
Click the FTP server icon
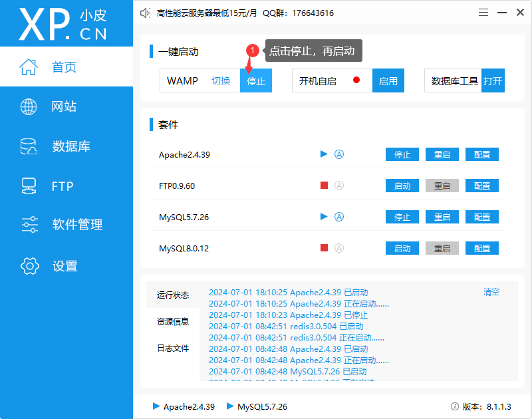[x=29, y=186]
